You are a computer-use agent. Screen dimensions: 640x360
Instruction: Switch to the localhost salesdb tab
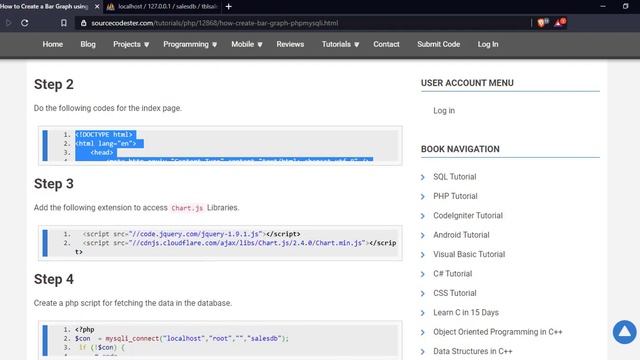point(163,7)
